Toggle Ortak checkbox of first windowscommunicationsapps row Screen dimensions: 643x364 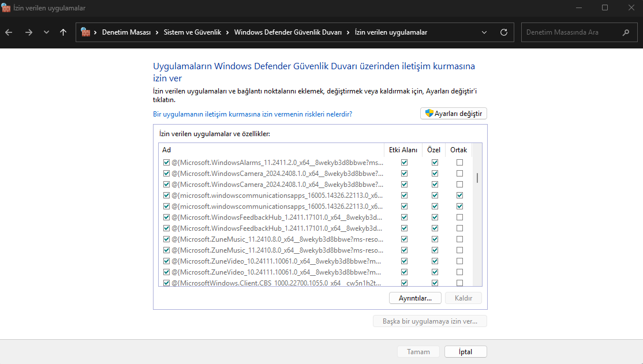[459, 195]
